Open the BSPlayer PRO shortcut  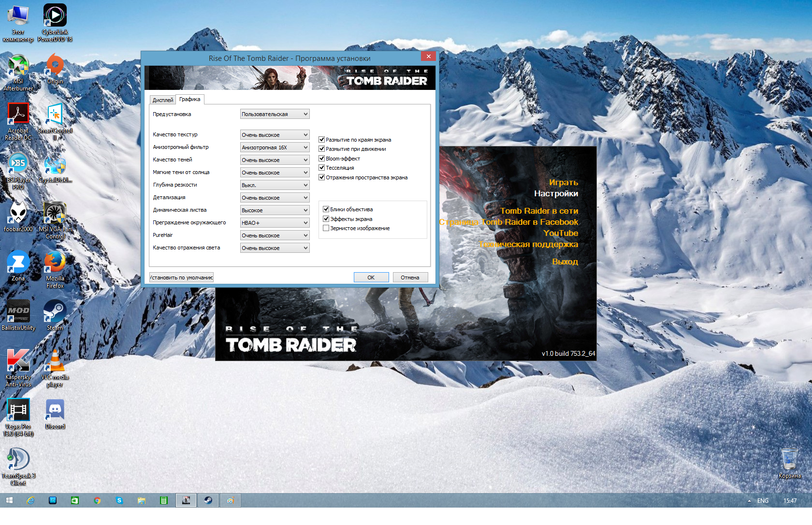[x=18, y=171]
